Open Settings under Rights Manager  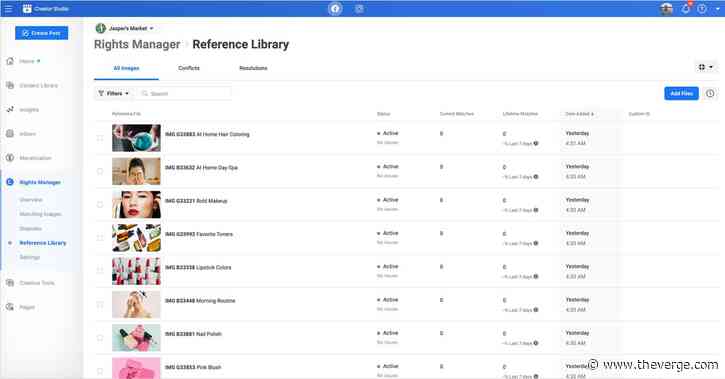[30, 257]
